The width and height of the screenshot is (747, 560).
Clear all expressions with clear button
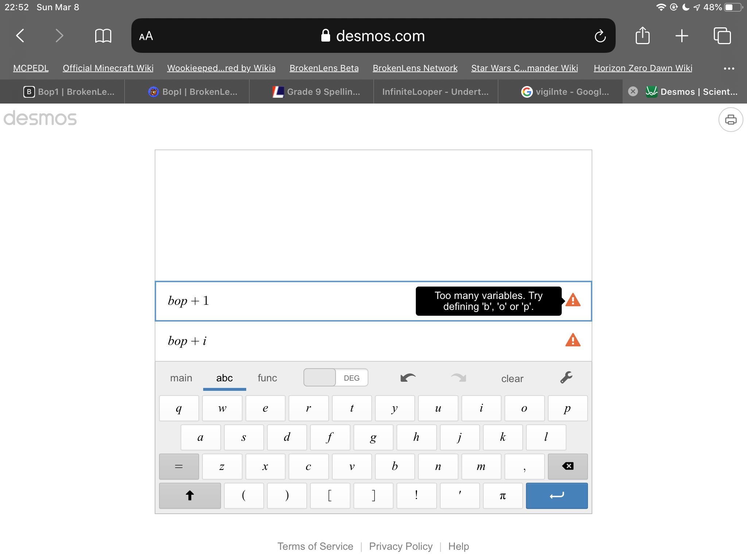512,378
